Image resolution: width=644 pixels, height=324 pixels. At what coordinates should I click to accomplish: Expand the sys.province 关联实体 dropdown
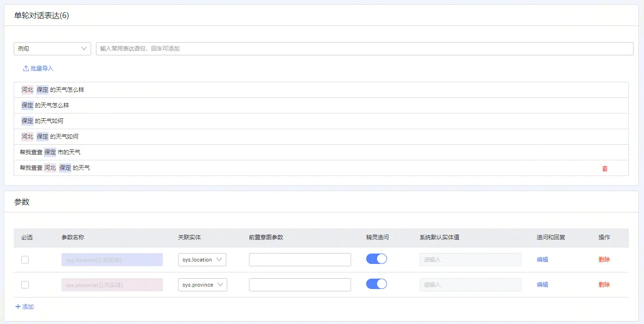(202, 285)
